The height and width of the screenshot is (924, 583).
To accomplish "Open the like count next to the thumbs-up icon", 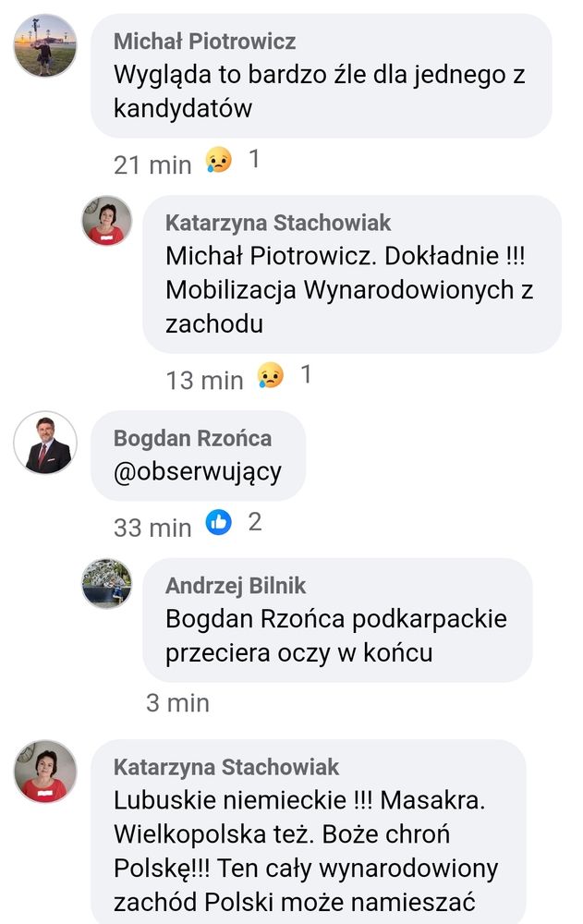I will (x=255, y=522).
